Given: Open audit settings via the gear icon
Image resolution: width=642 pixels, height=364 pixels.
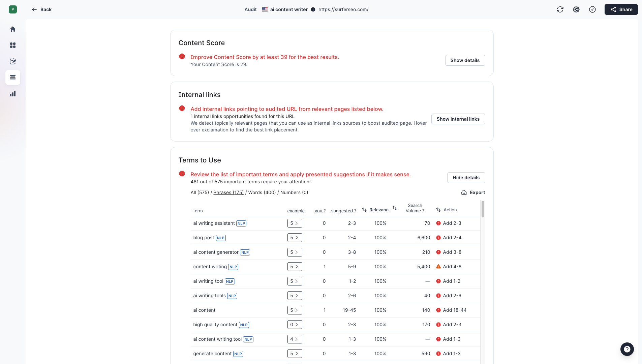Looking at the screenshot, I should [576, 9].
